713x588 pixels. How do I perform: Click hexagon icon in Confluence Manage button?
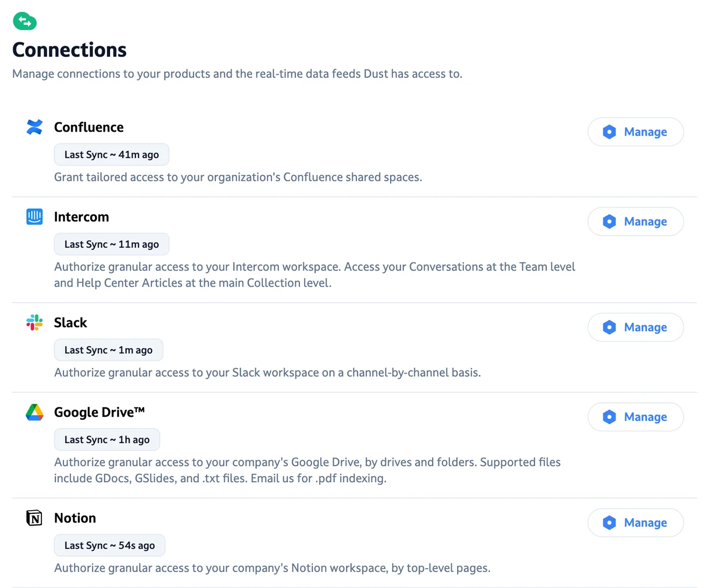tap(609, 132)
